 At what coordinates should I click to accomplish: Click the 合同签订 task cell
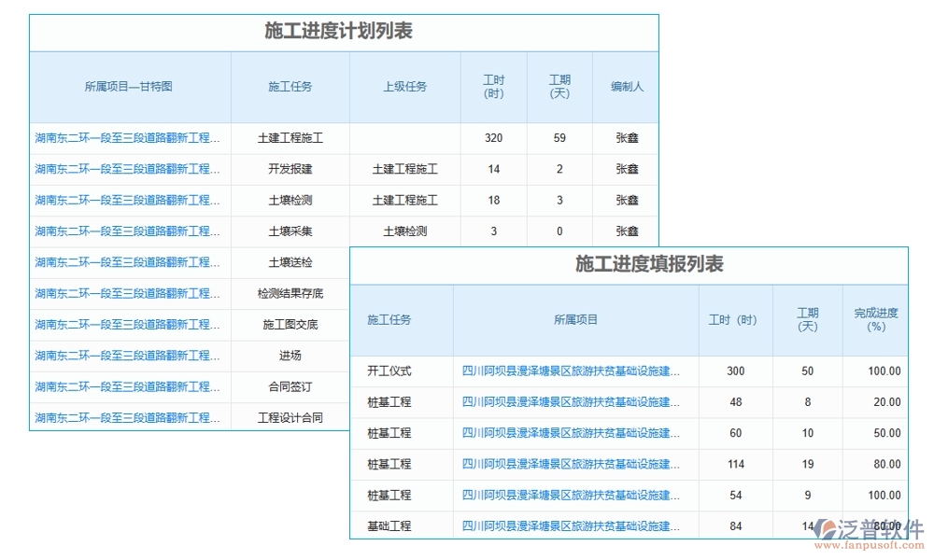click(x=291, y=386)
